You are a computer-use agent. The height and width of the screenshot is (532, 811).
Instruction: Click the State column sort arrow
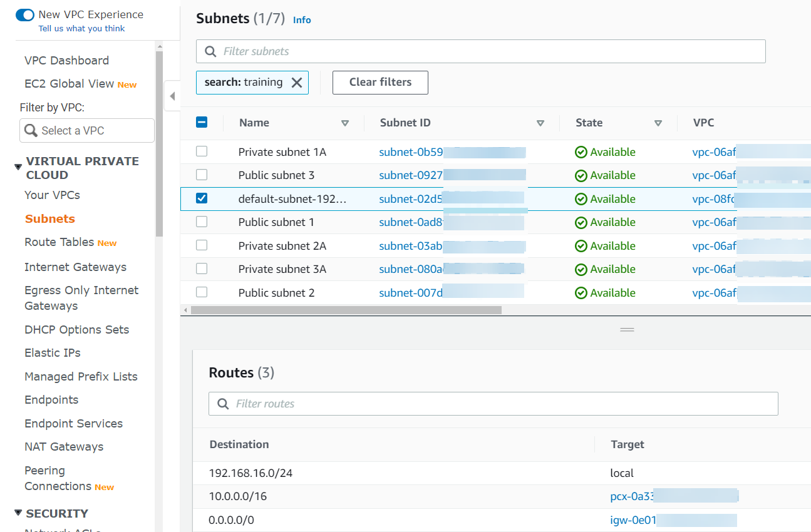(658, 123)
